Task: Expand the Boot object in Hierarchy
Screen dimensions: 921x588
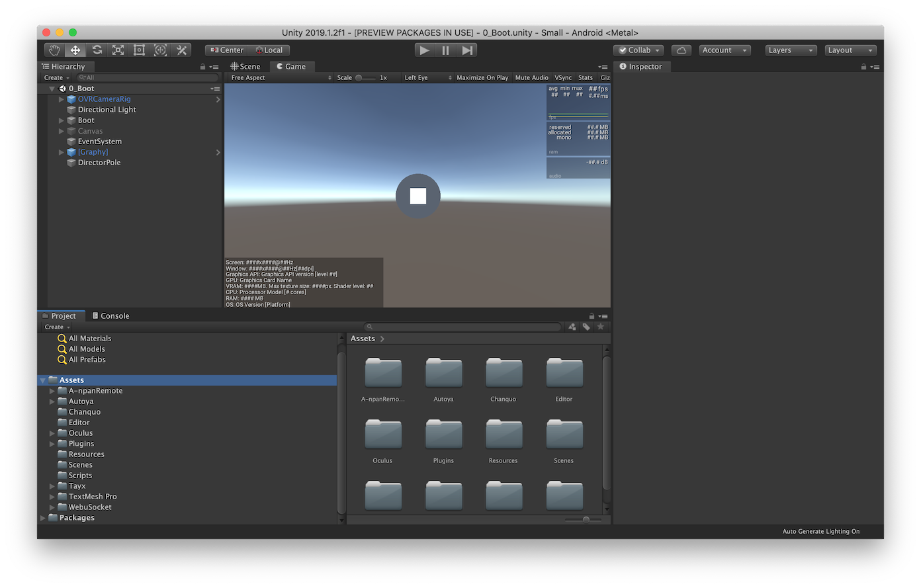Action: pos(62,120)
